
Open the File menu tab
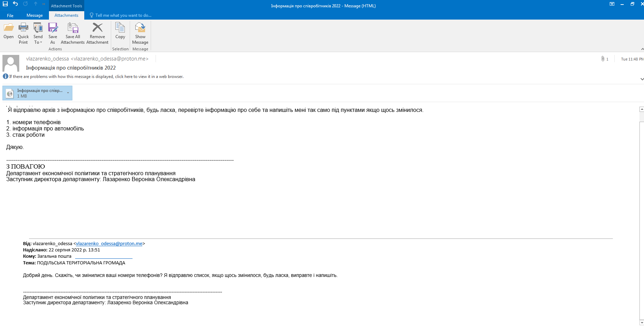click(10, 15)
